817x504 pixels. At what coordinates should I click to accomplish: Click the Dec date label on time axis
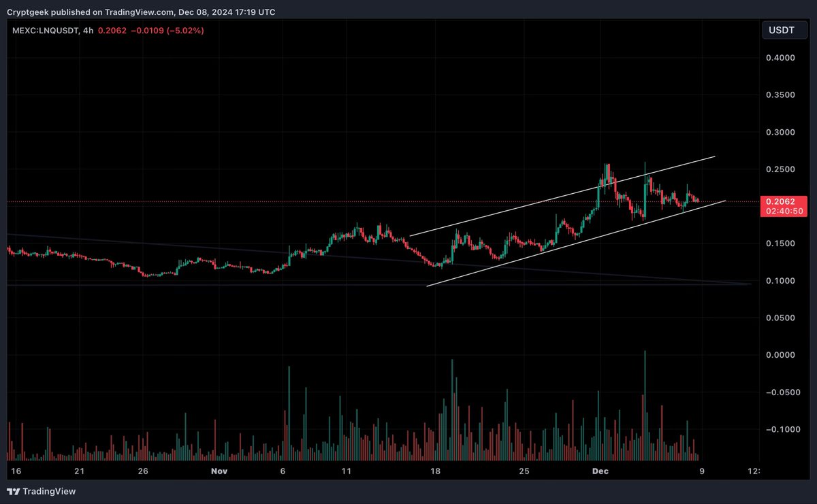(600, 471)
